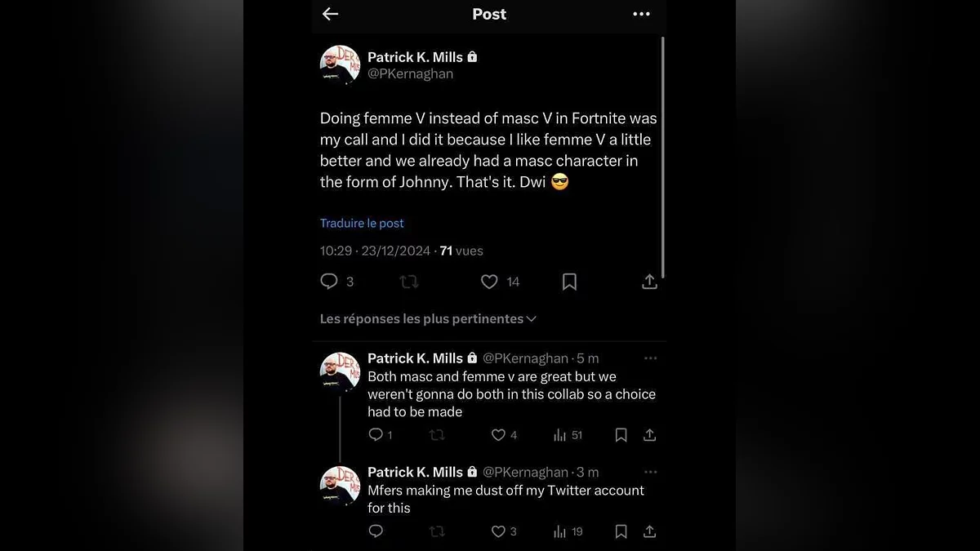
Task: Share the Mfers reply post
Action: pyautogui.click(x=649, y=531)
